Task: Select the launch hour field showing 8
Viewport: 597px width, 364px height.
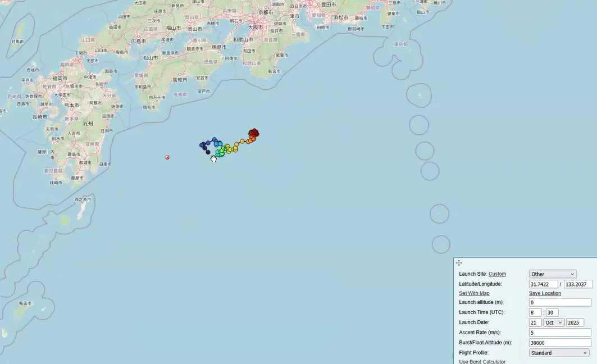Action: click(x=535, y=312)
